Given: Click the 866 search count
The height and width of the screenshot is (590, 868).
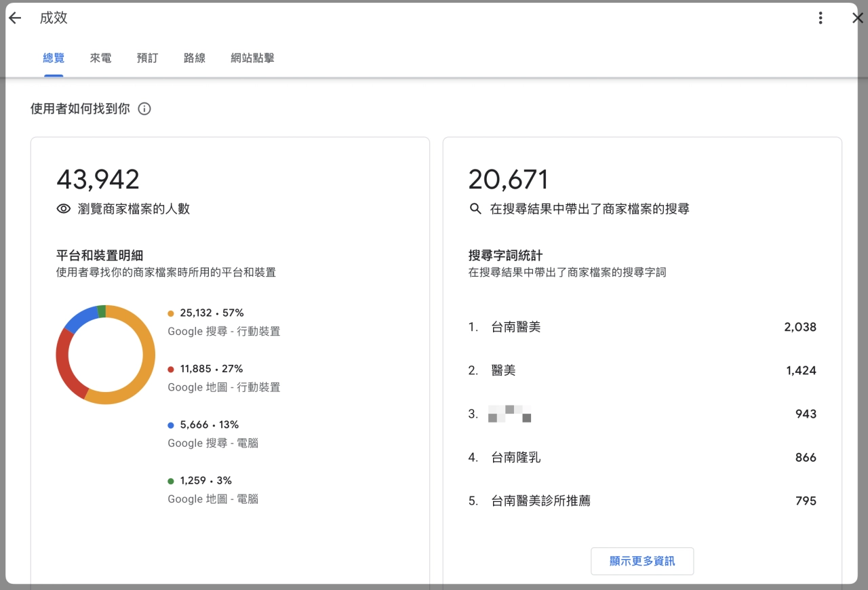Looking at the screenshot, I should pyautogui.click(x=806, y=458).
